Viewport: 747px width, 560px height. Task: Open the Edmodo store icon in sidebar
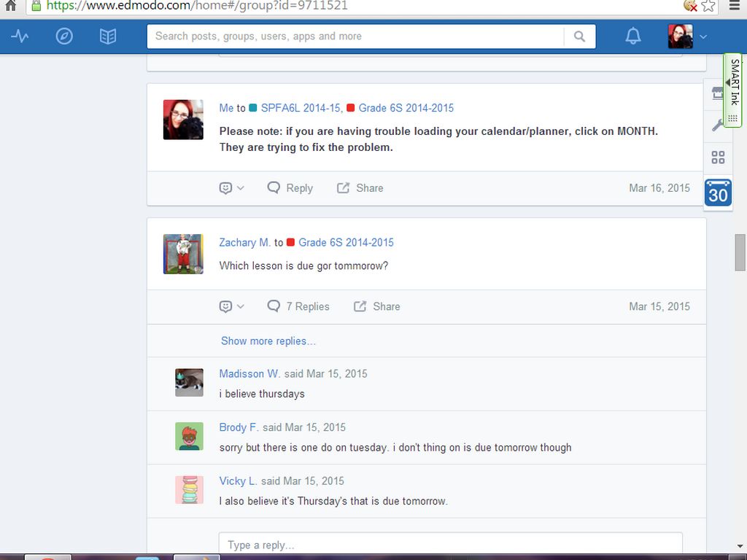pos(717,94)
